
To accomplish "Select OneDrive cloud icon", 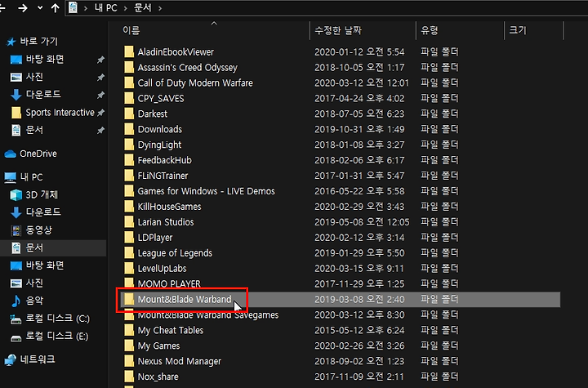I will 10,154.
